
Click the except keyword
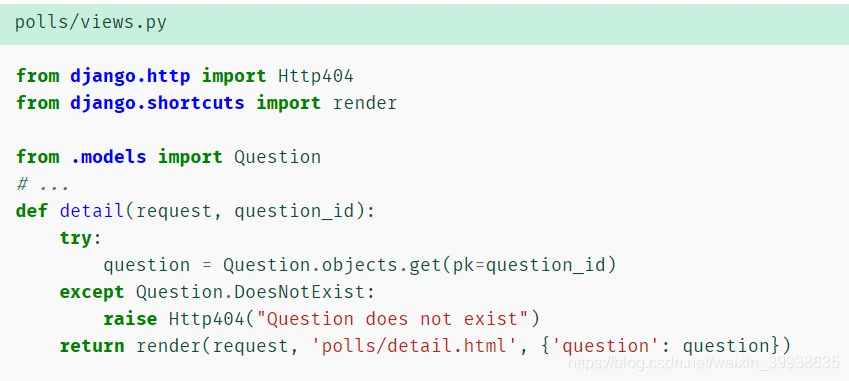click(92, 293)
